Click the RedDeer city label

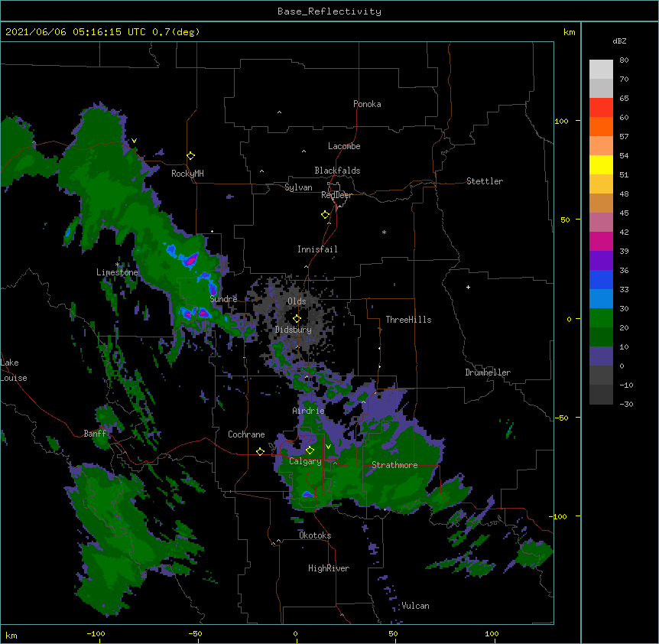pyautogui.click(x=336, y=195)
